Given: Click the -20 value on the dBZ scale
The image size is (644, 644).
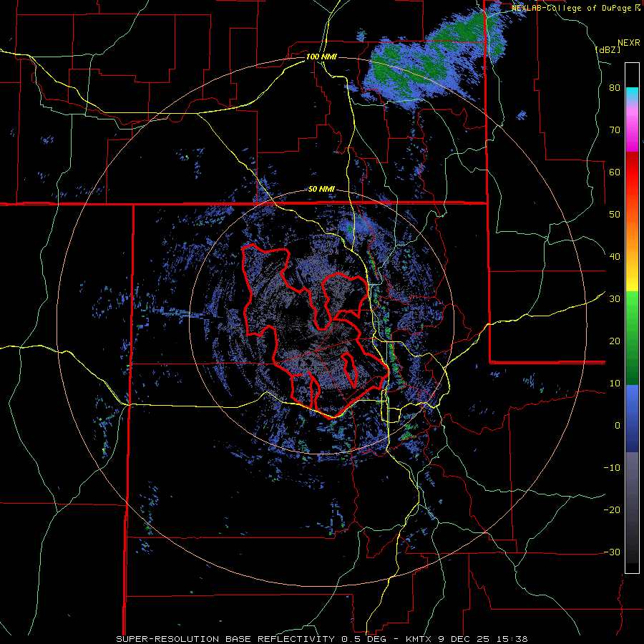Looking at the screenshot, I should pos(612,510).
